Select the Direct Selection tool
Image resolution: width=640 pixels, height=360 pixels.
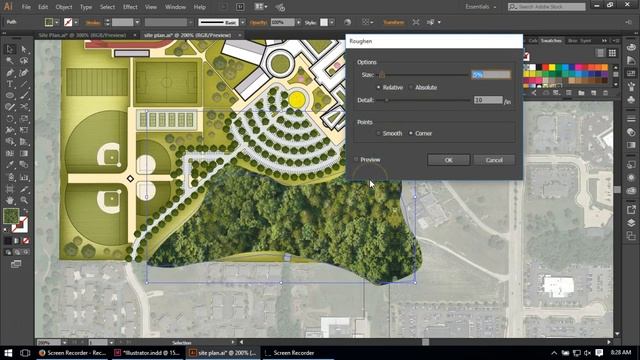pos(24,49)
